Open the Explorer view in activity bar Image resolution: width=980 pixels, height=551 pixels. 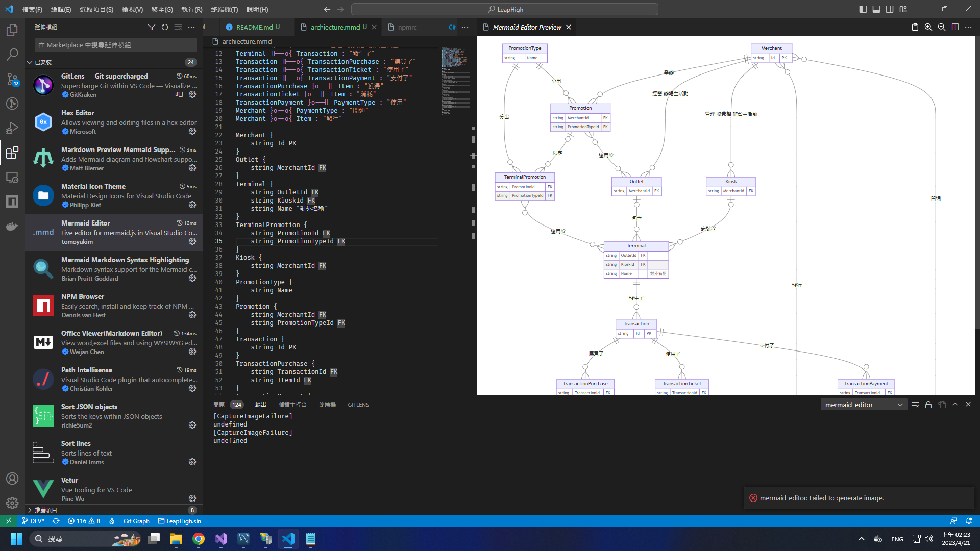[x=12, y=30]
